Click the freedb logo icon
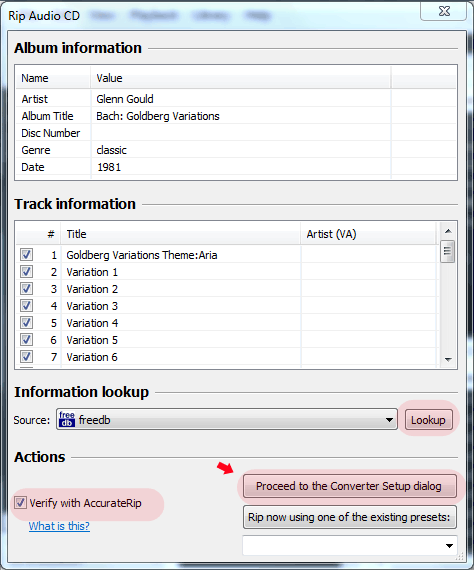474x570 pixels. click(67, 419)
